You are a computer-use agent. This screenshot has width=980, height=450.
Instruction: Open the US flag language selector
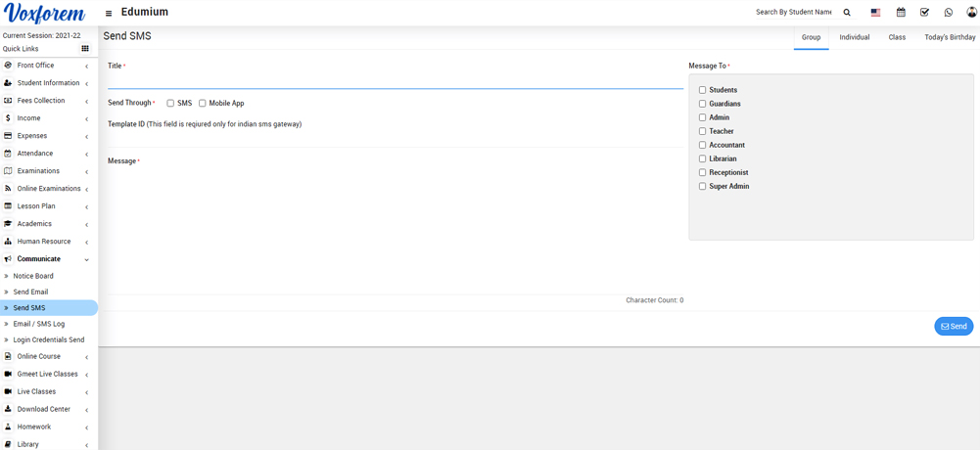point(875,13)
